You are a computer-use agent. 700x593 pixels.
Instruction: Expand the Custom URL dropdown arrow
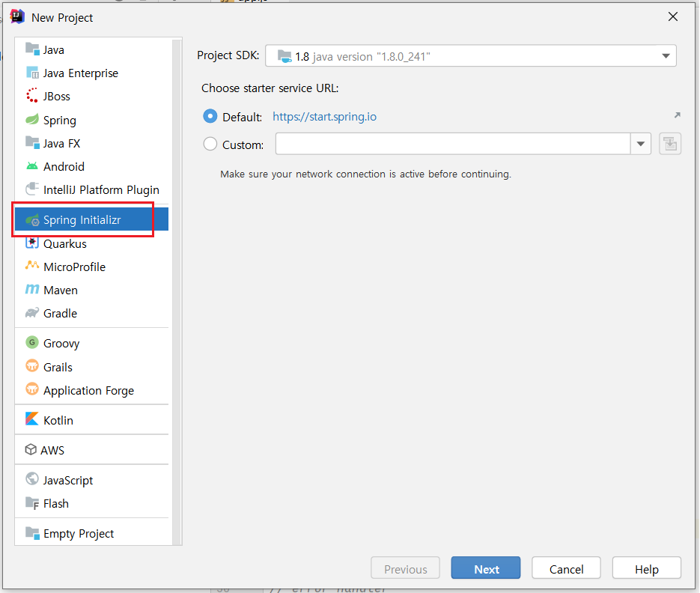[x=641, y=144]
